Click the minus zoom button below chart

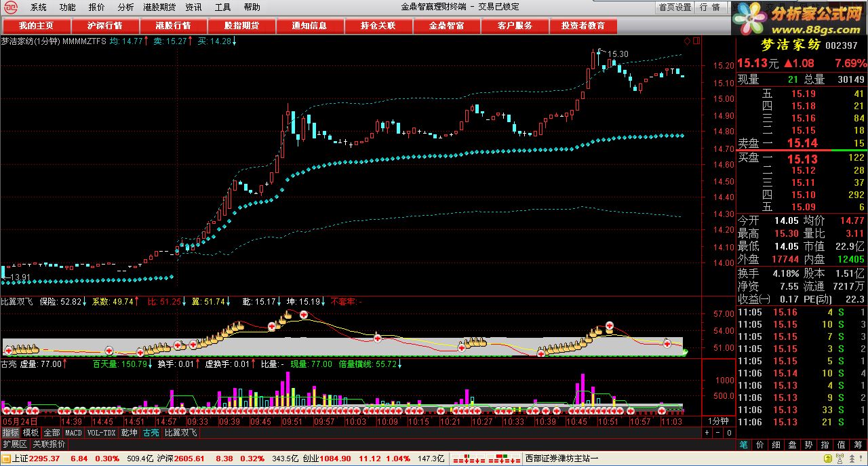(717, 433)
